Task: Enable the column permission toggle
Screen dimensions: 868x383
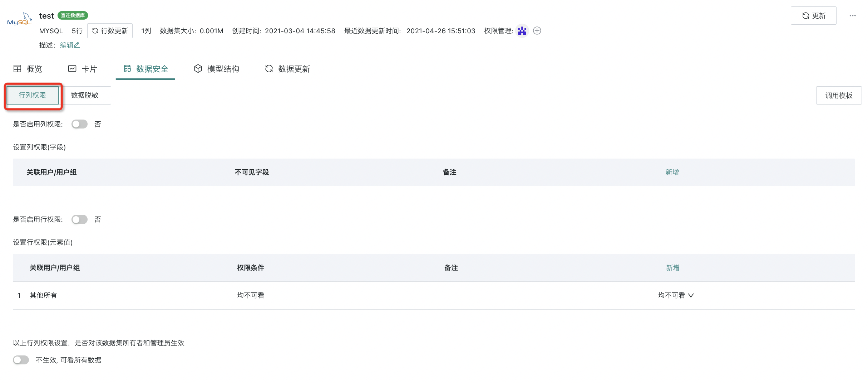Action: click(79, 124)
